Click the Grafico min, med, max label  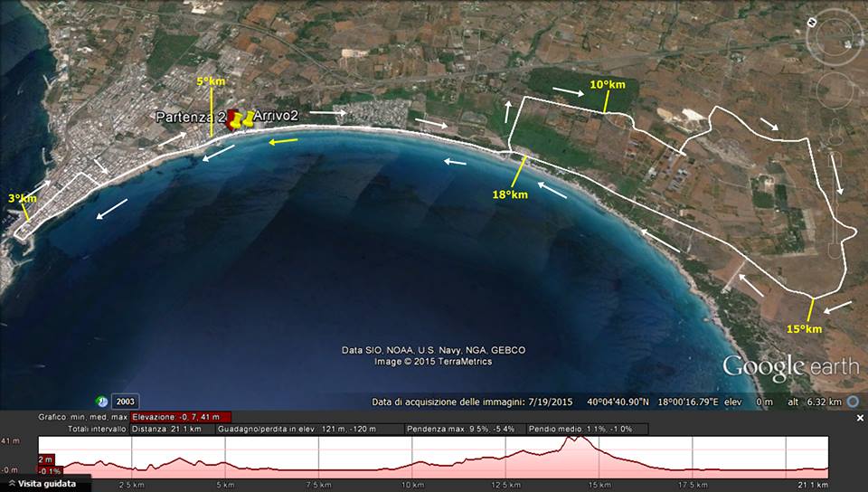[83, 417]
